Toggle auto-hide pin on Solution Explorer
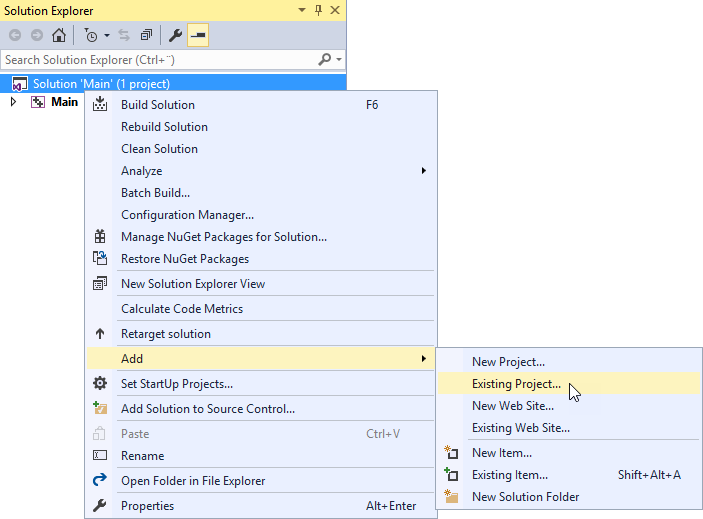 (x=319, y=10)
